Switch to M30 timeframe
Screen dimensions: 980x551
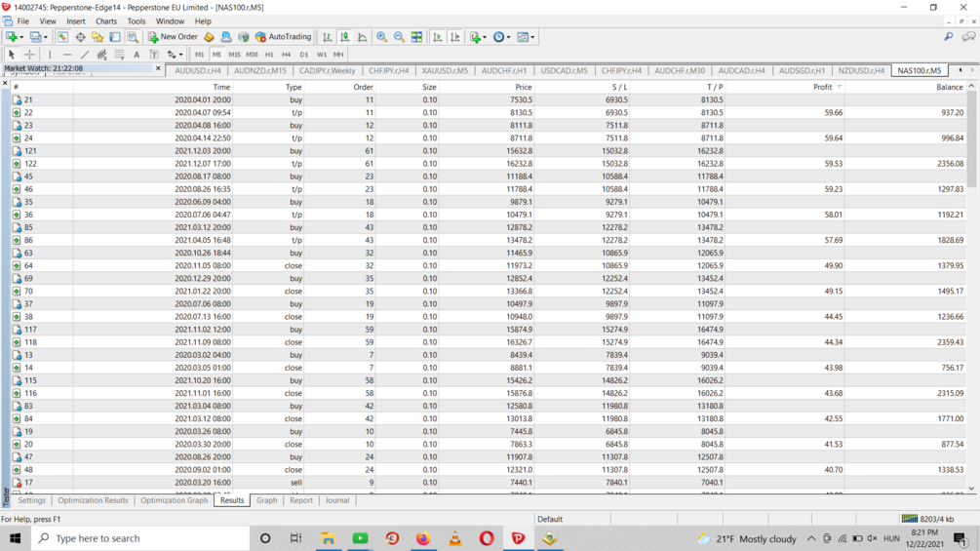coord(252,55)
